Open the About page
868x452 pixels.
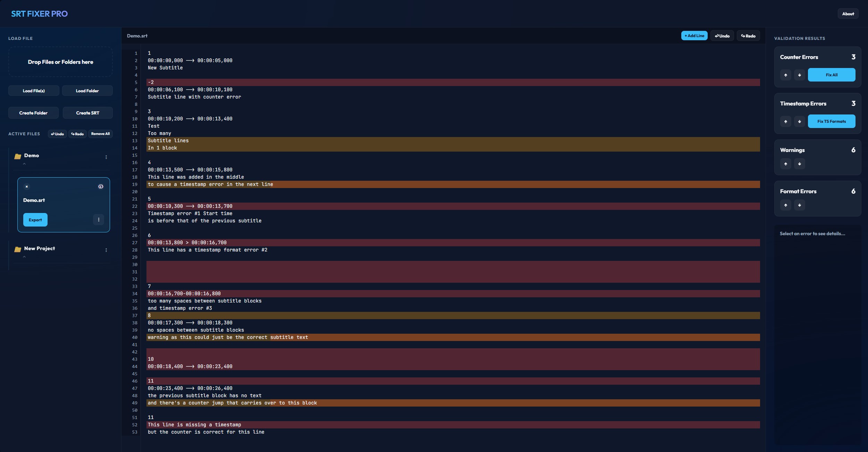point(848,14)
